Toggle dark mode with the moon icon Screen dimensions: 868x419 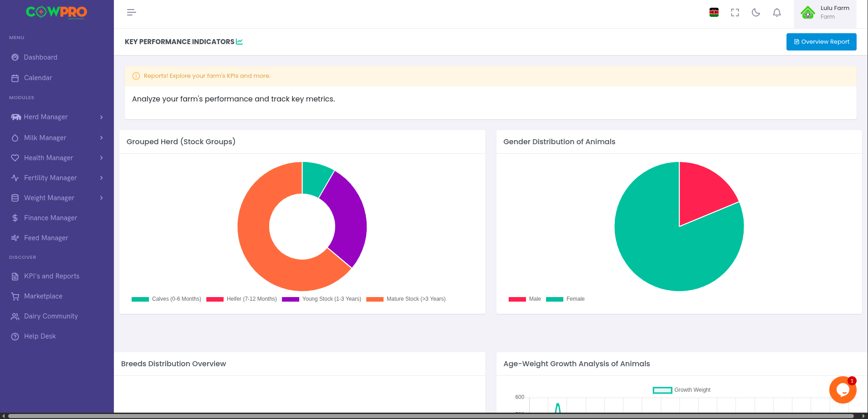[x=756, y=13]
